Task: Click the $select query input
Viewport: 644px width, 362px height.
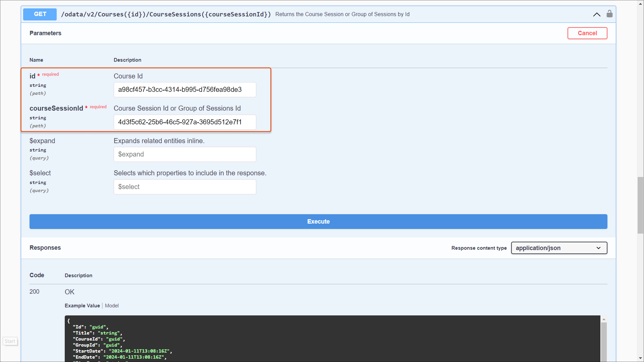Action: pyautogui.click(x=185, y=187)
